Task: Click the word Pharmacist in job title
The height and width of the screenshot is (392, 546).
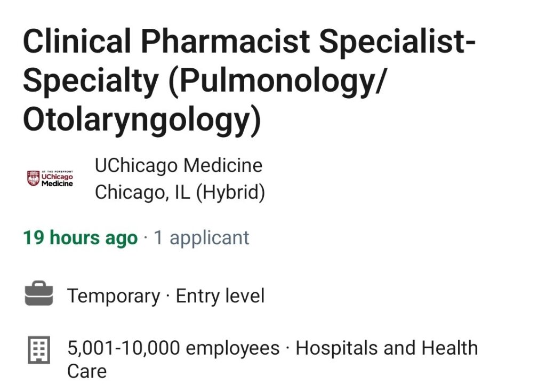Action: pos(225,42)
